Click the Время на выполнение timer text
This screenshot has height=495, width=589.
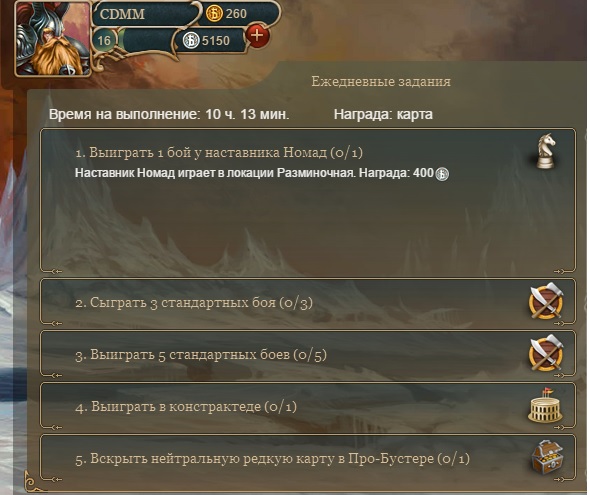tap(169, 114)
